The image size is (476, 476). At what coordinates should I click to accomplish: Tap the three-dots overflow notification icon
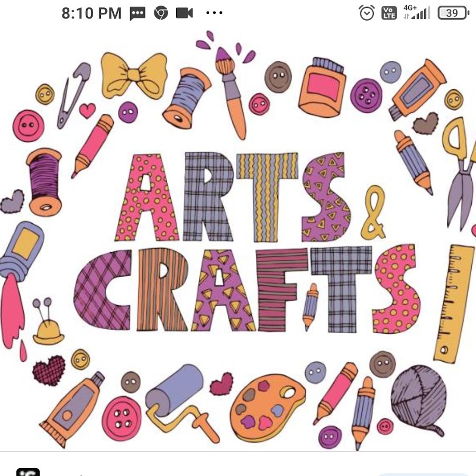pos(214,13)
